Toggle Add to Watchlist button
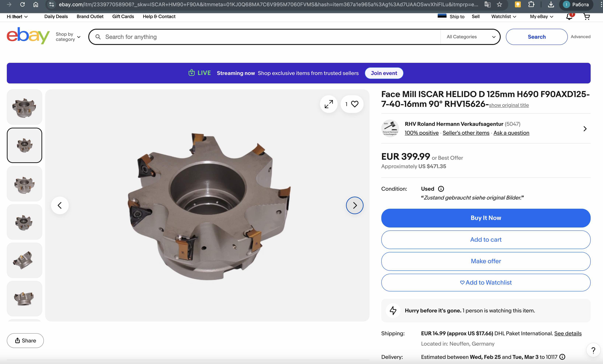603x364 pixels. tap(486, 283)
